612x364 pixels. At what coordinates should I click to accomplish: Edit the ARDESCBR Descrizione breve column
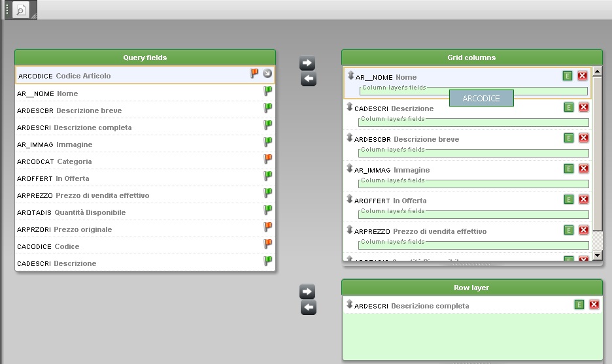[568, 138]
